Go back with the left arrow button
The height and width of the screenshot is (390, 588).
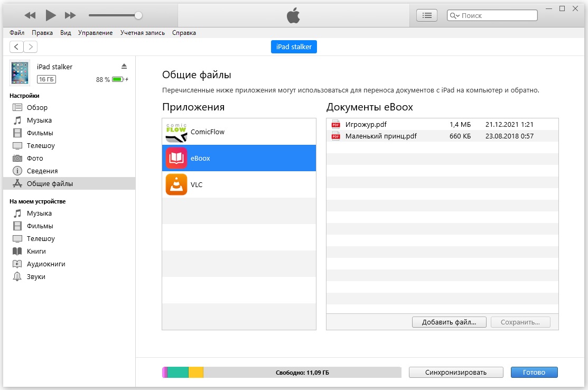(x=16, y=47)
